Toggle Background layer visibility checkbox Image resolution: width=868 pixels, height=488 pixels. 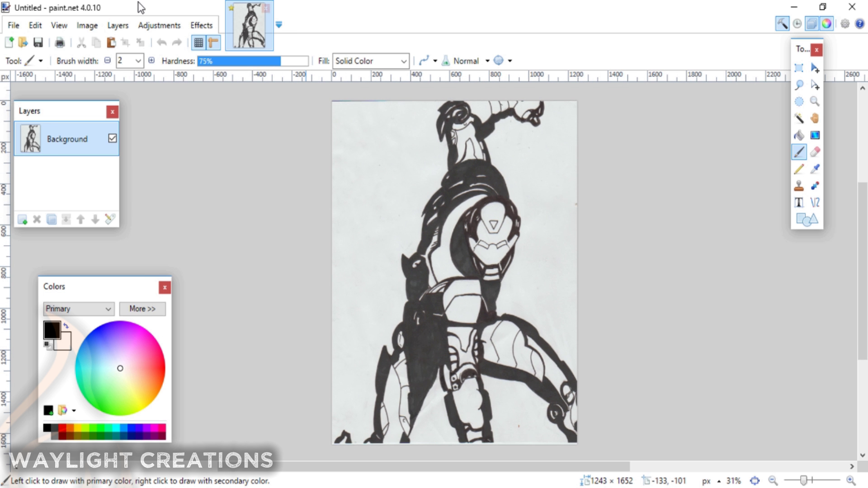(112, 138)
